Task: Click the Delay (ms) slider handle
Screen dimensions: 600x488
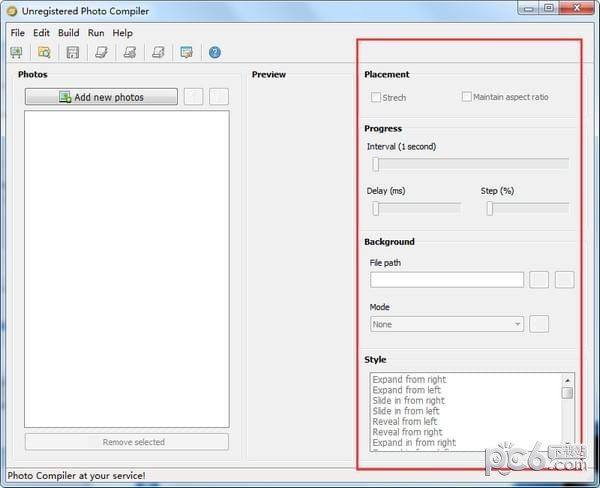Action: coord(376,208)
